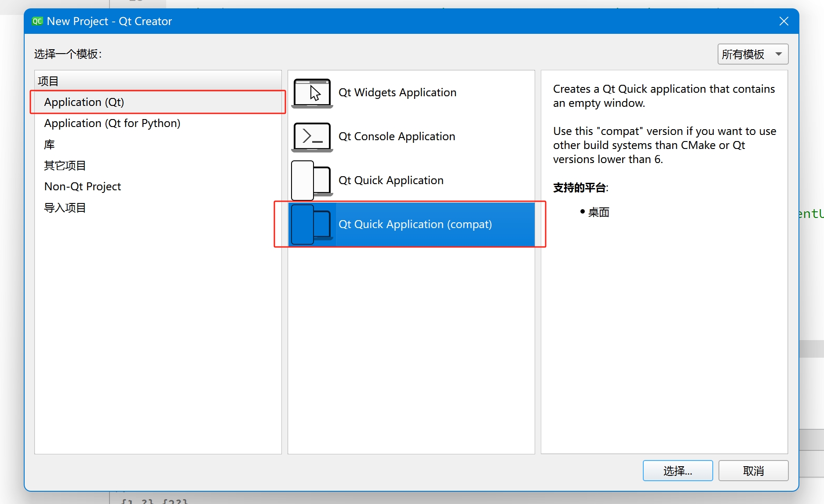Click the 取消 cancel button
This screenshot has height=504, width=824.
click(x=753, y=471)
